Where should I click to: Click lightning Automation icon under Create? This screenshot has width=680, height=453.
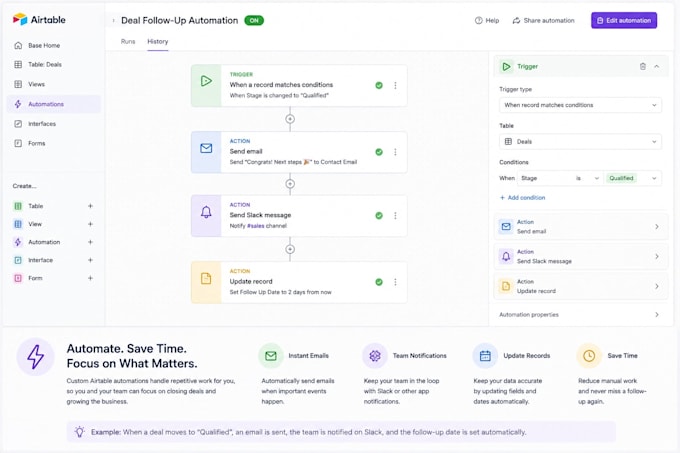click(x=18, y=242)
